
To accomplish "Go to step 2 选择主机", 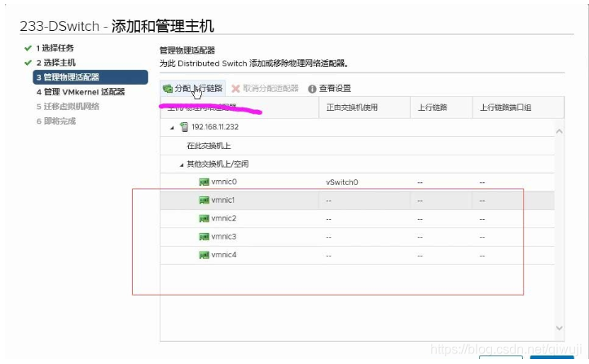I will point(56,63).
